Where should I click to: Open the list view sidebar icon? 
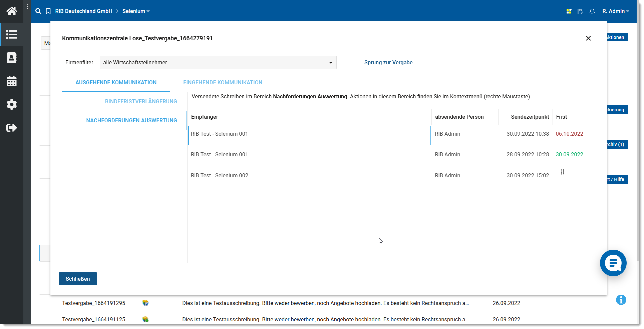[12, 34]
